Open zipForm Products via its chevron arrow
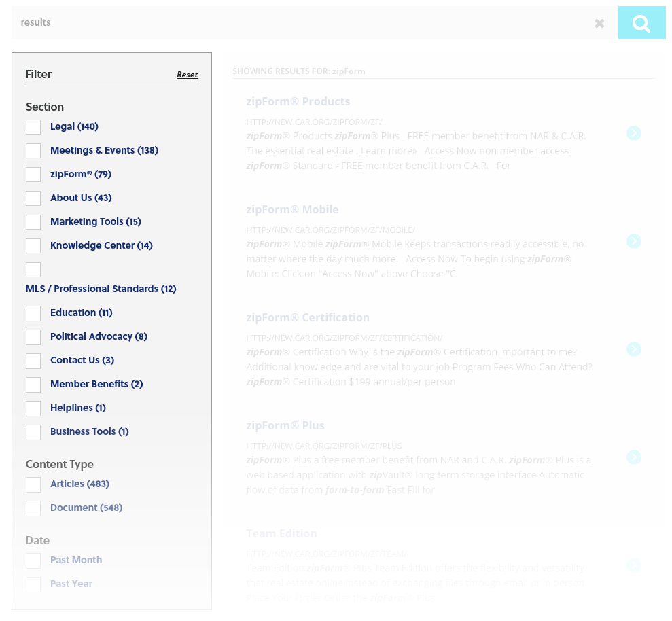The image size is (672, 621). point(633,133)
